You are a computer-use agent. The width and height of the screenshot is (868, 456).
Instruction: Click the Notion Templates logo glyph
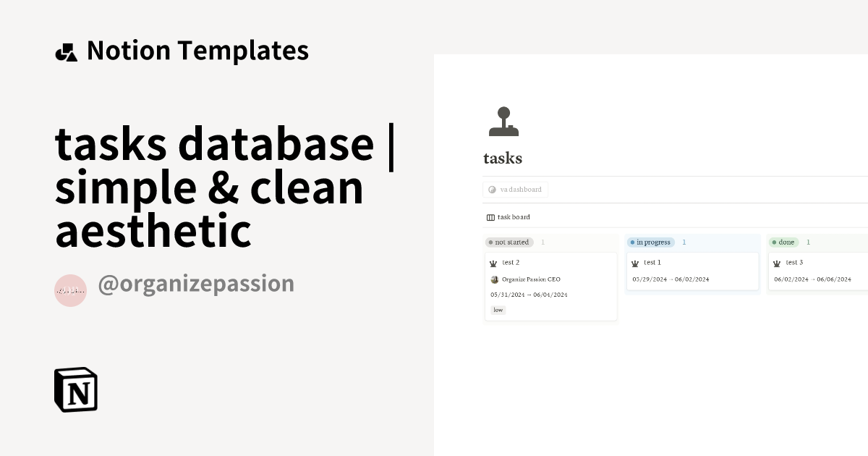(x=66, y=50)
